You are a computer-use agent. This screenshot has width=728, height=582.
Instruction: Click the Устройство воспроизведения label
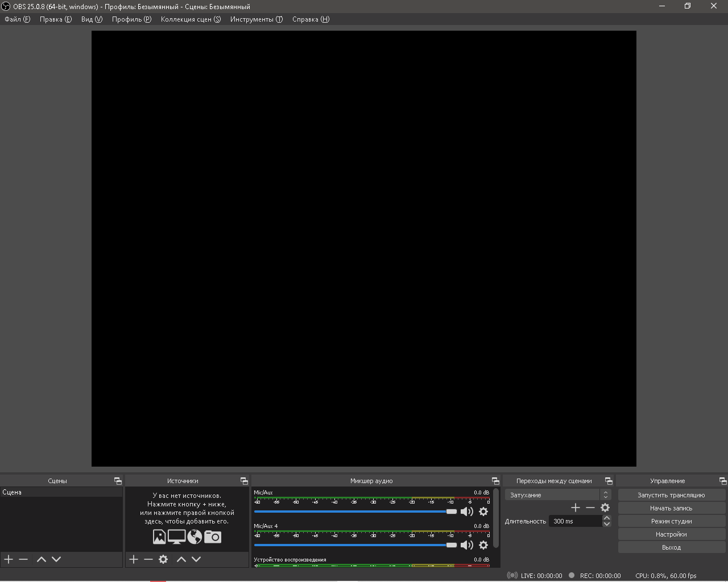(290, 560)
